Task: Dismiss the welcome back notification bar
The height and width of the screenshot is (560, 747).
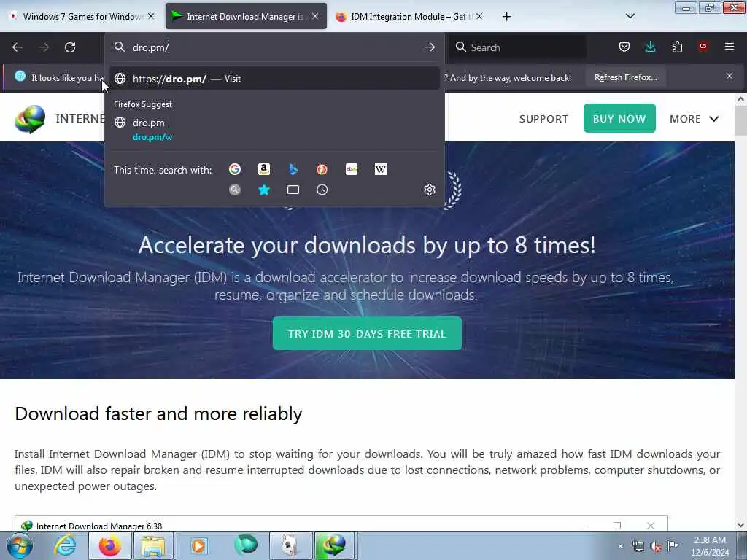Action: coord(729,76)
